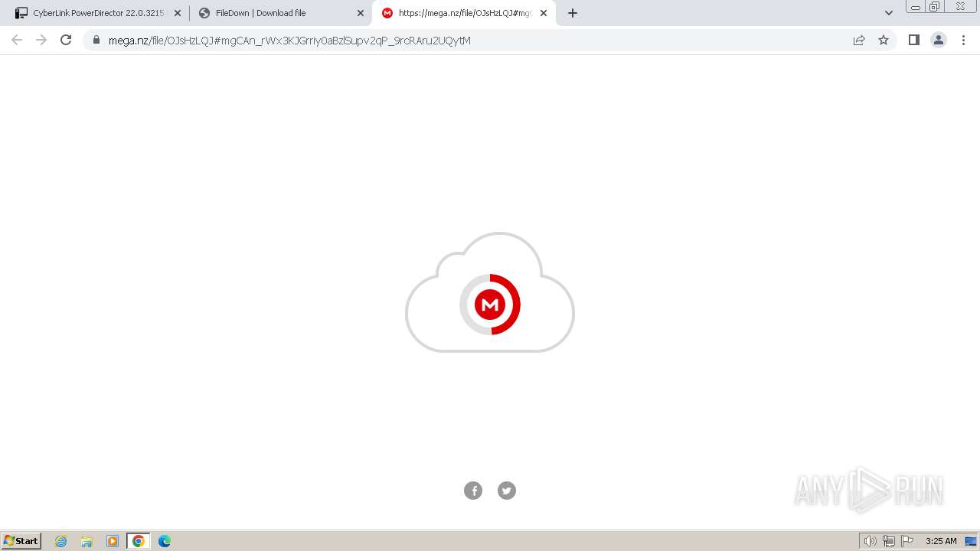Open File Explorer from taskbar
This screenshot has height=551, width=980.
[87, 541]
